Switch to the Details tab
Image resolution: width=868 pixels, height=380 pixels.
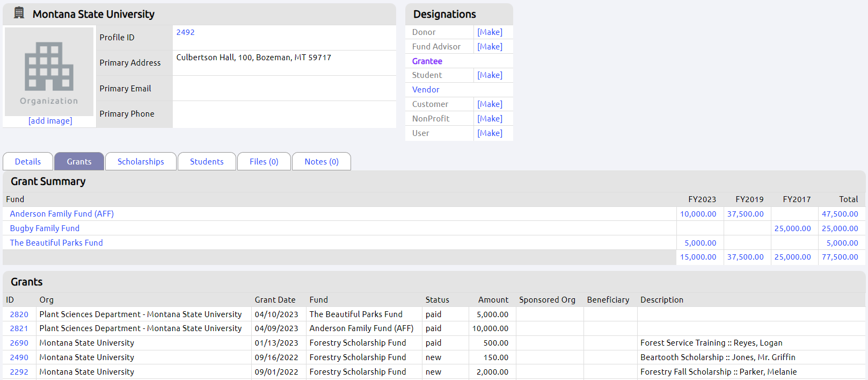28,162
